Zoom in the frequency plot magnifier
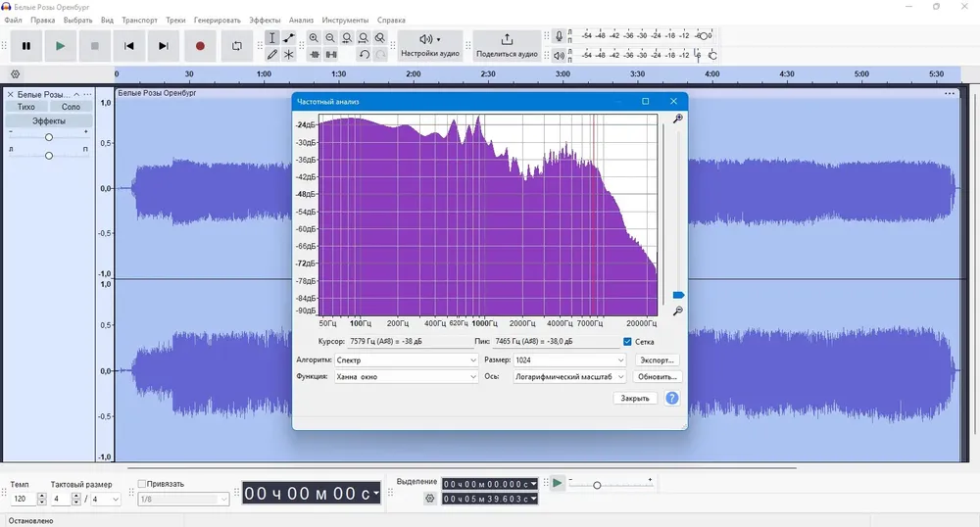The image size is (980, 527). pos(678,119)
